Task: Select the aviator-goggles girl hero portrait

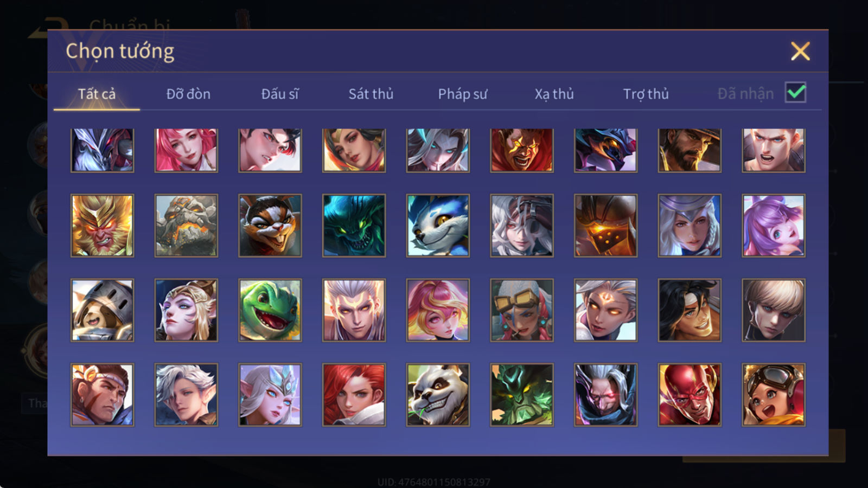Action: pos(774,395)
